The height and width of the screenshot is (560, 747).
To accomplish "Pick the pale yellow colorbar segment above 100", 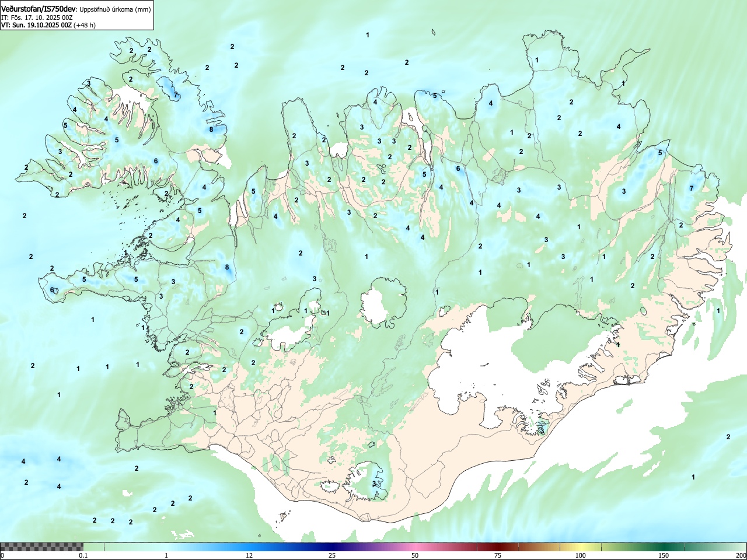I will 581,547.
